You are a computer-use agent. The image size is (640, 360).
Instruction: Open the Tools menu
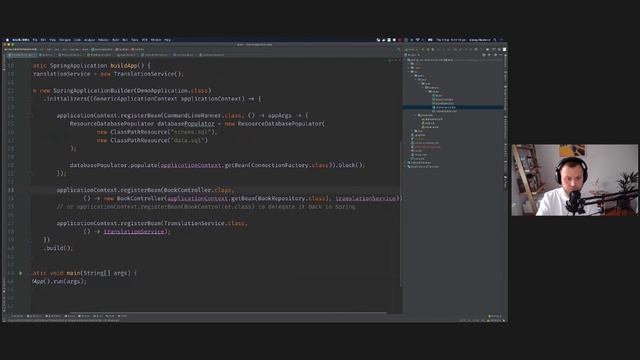(135, 40)
